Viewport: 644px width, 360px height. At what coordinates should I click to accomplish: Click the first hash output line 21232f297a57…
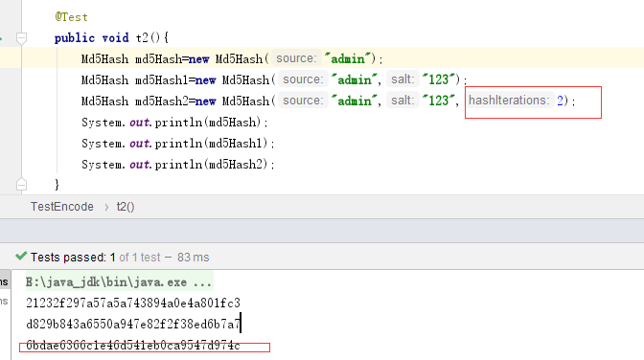(x=133, y=303)
